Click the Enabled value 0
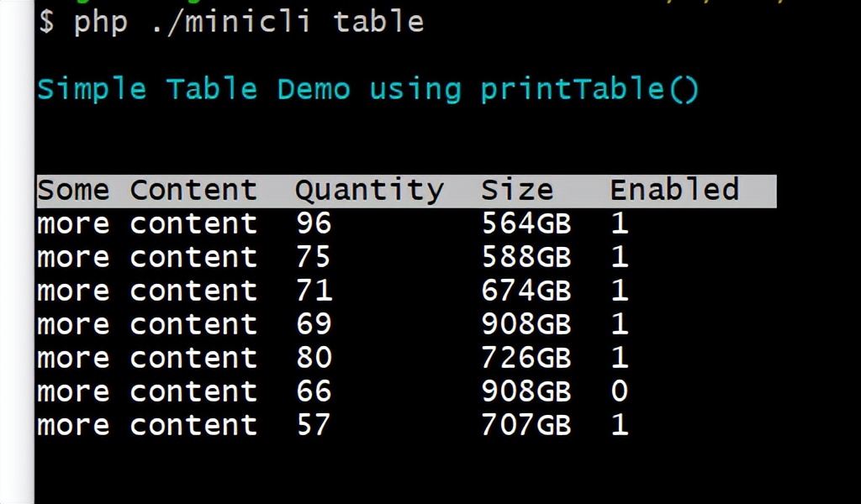Viewport: 861px width, 504px height. 620,391
